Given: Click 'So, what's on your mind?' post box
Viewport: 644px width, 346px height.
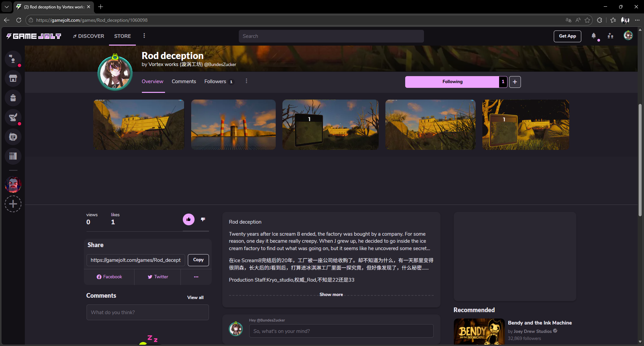Looking at the screenshot, I should click(x=341, y=331).
